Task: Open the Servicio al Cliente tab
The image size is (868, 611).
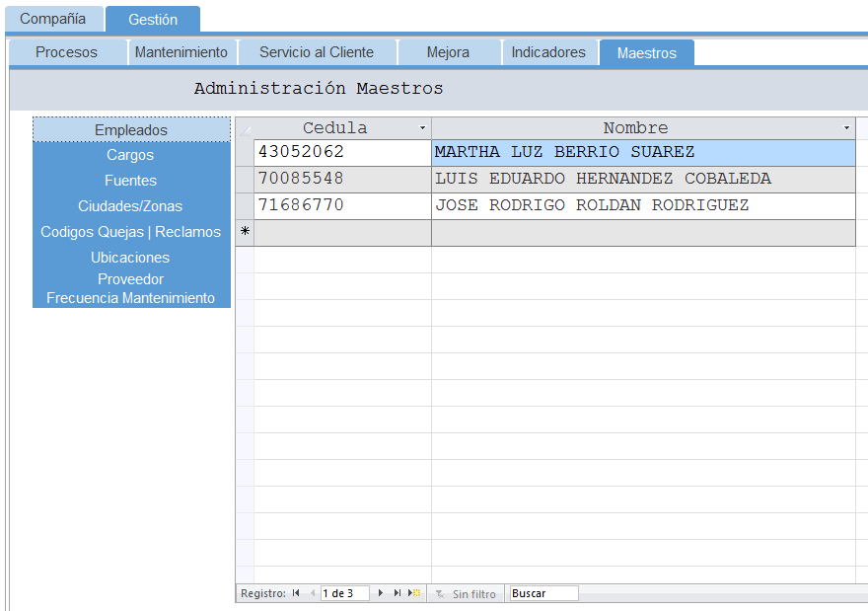Action: [x=317, y=52]
